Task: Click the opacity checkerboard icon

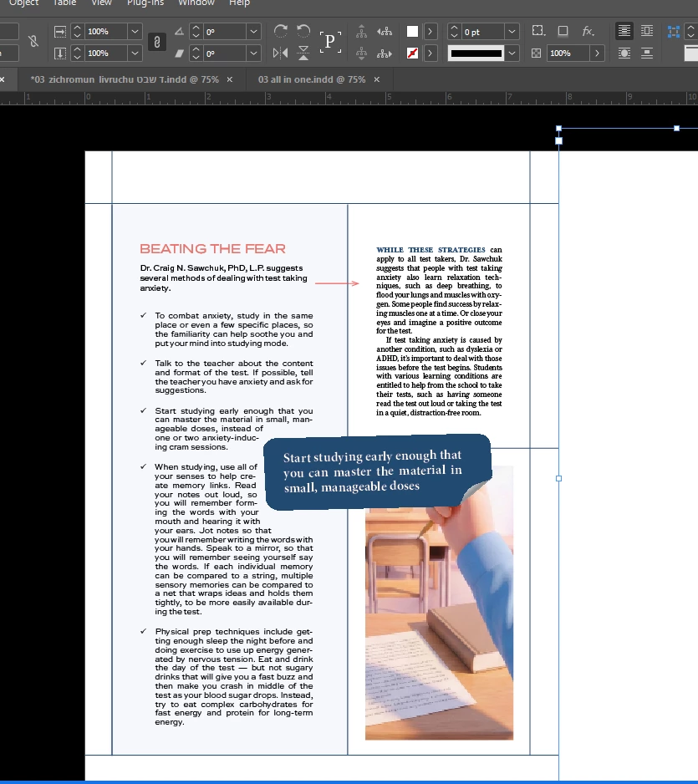Action: click(x=536, y=53)
